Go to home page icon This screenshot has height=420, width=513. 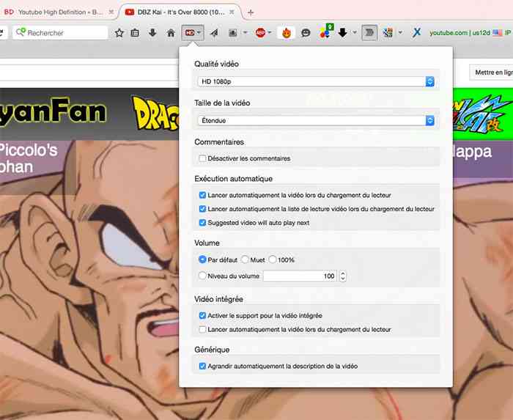pyautogui.click(x=171, y=33)
